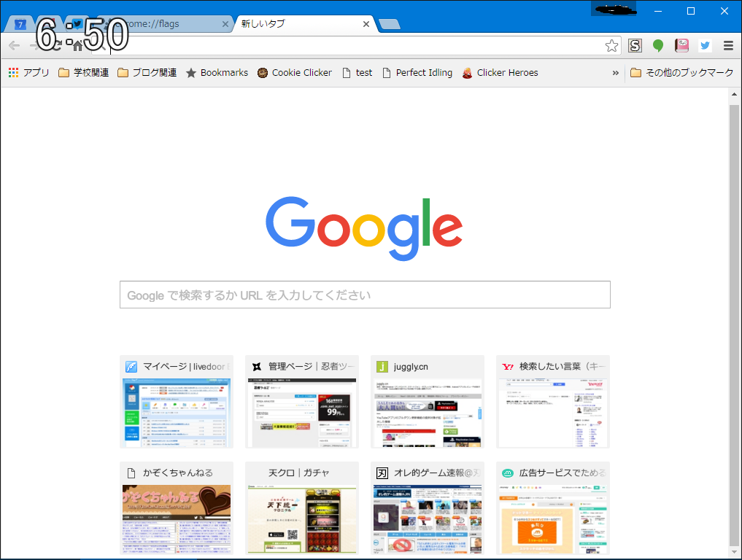Click the scrollbar down arrow
742x560 pixels.
(x=734, y=552)
